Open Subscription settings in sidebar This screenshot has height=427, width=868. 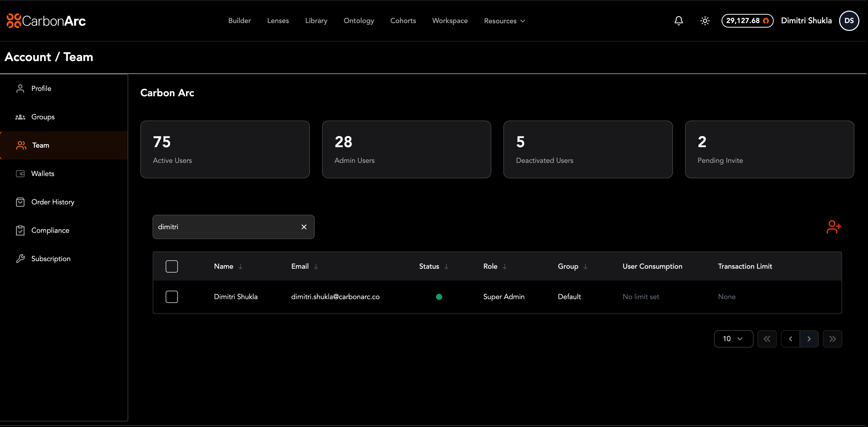(50, 259)
